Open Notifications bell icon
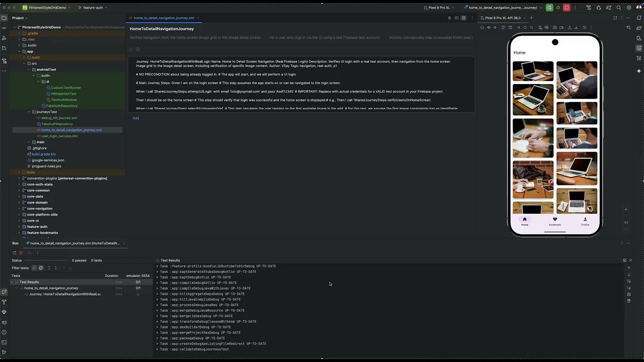The width and height of the screenshot is (644, 362). (639, 18)
